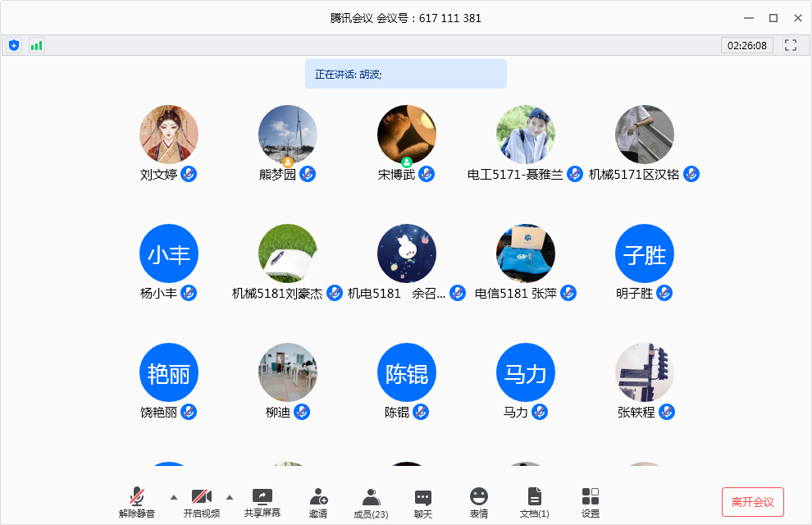Open the Share Screen (共享屏幕) tool
The image size is (812, 525).
[262, 502]
